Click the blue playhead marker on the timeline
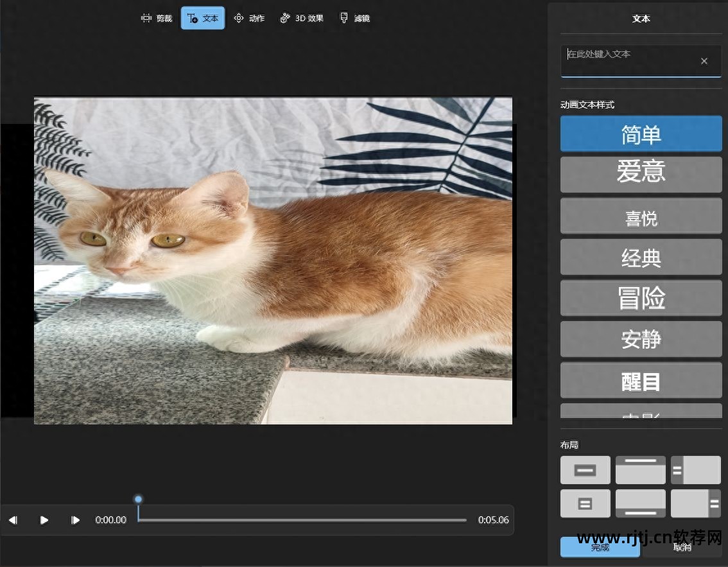Screen dimensions: 728x567 point(139,499)
